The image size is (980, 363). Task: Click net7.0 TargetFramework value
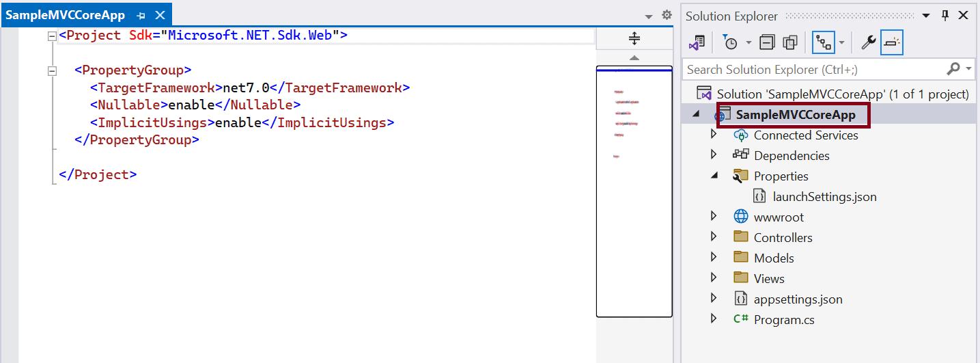click(247, 88)
